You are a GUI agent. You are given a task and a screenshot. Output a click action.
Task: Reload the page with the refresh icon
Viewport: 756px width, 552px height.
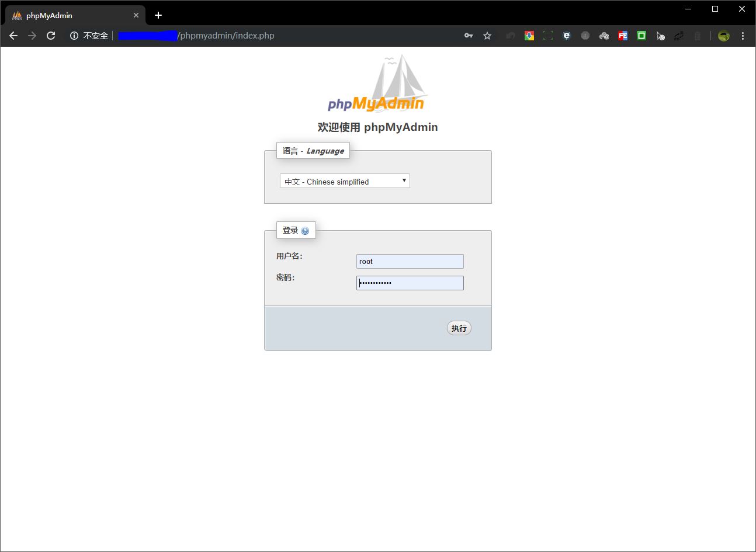[x=51, y=36]
